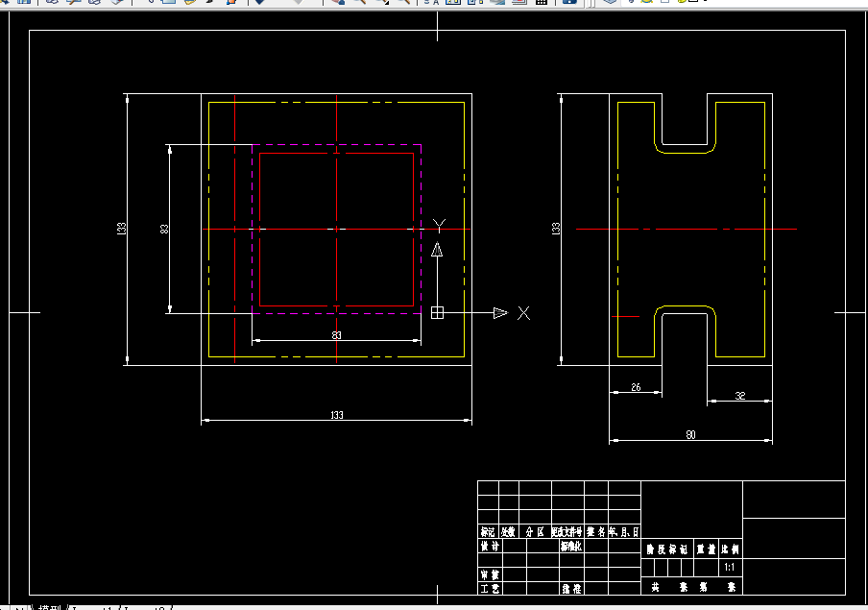868x610 pixels.
Task: Select the 26 dimension text
Action: 636,387
